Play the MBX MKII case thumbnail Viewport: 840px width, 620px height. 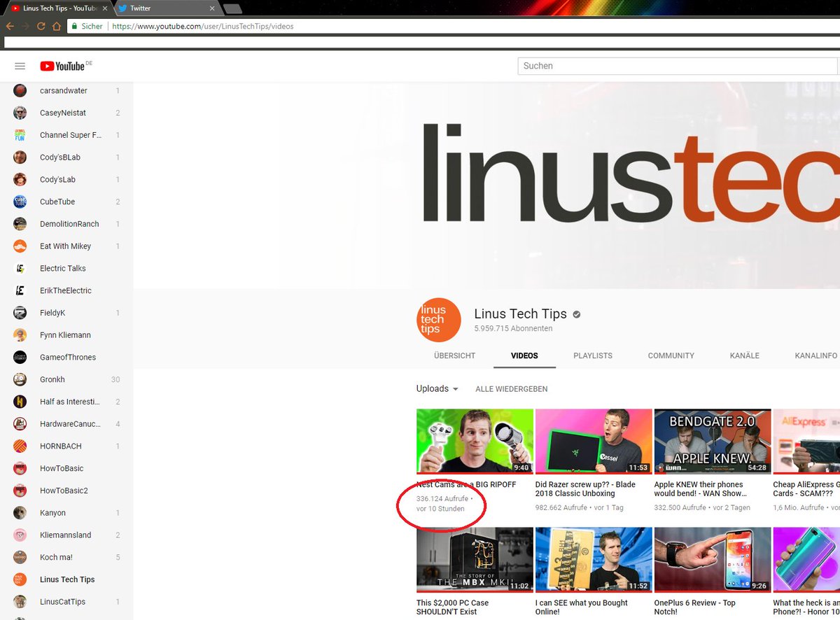coord(475,560)
